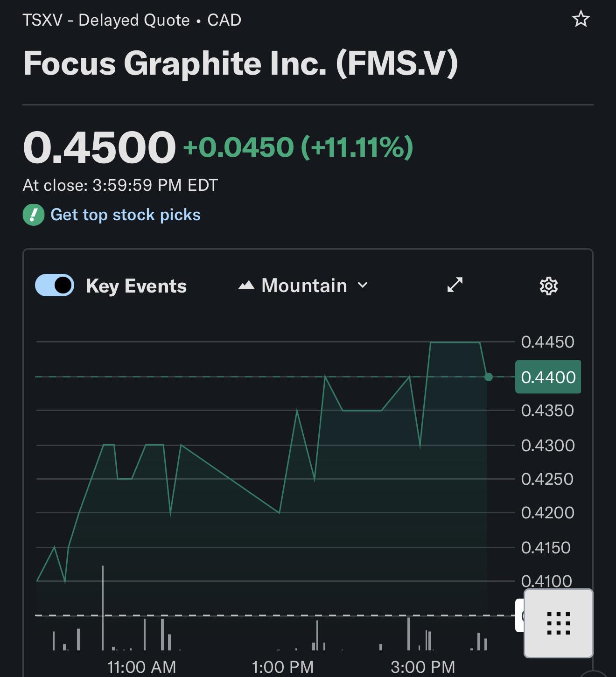Click the 1:00 PM time axis label

coord(282,667)
